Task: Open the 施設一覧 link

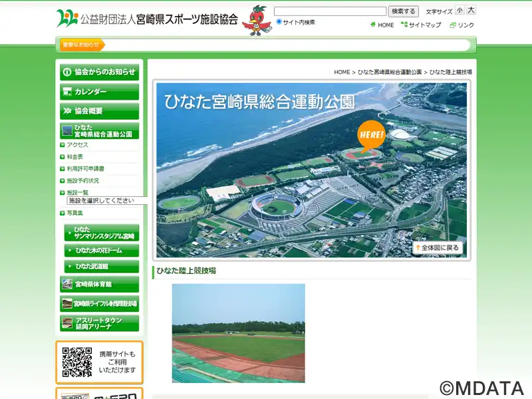Action: point(77,193)
